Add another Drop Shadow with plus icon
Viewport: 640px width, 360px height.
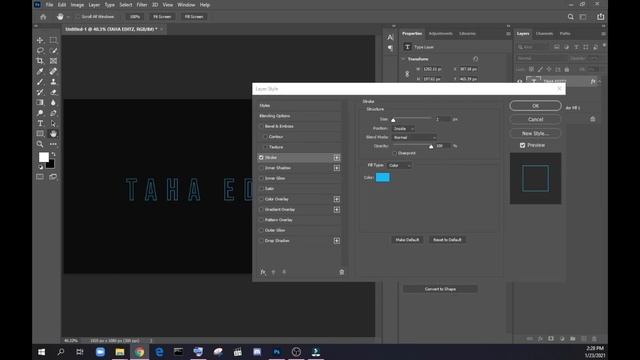(337, 241)
